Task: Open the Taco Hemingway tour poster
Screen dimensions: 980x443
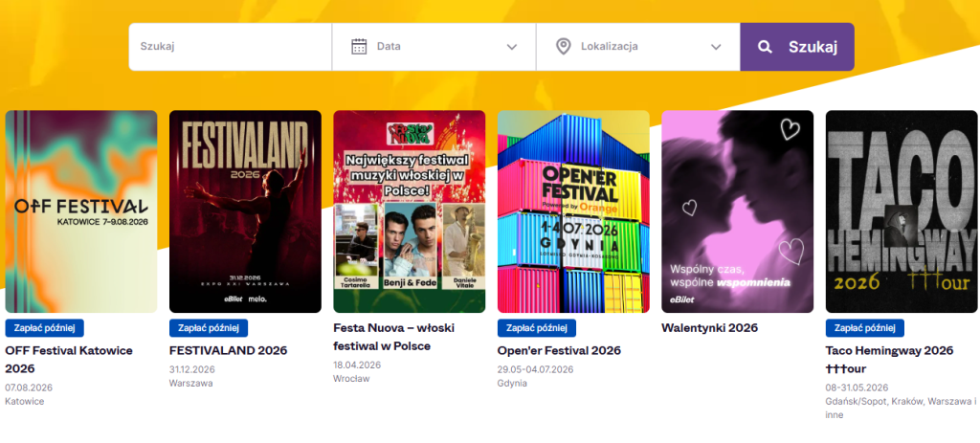Action: click(x=901, y=211)
